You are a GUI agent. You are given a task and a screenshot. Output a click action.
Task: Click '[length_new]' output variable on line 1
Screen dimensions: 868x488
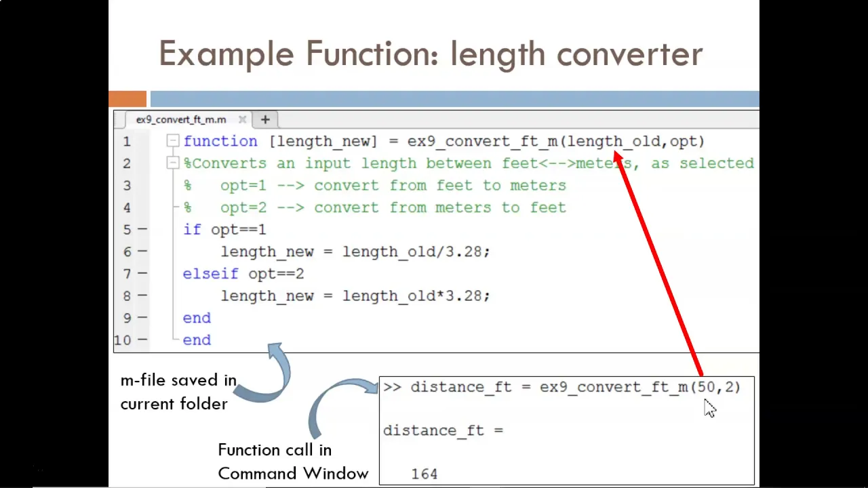[323, 141]
